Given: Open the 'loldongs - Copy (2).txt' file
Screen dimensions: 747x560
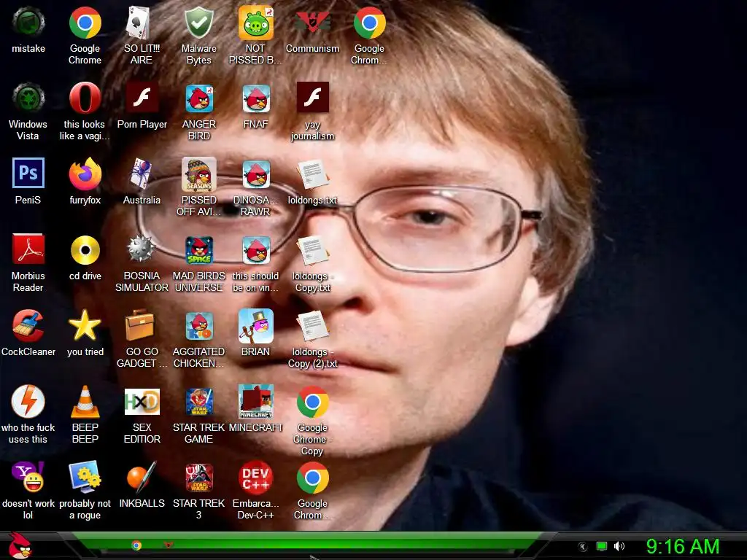Looking at the screenshot, I should tap(312, 326).
